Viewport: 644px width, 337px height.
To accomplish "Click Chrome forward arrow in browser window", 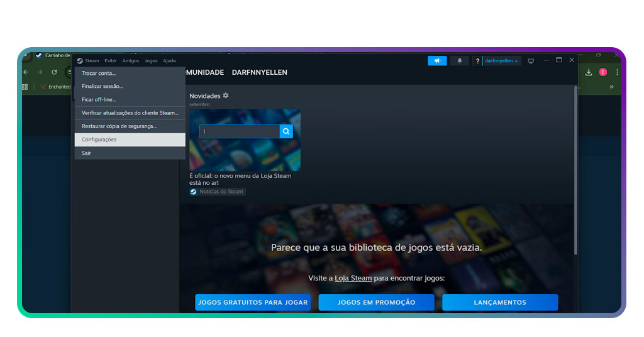I will click(40, 72).
